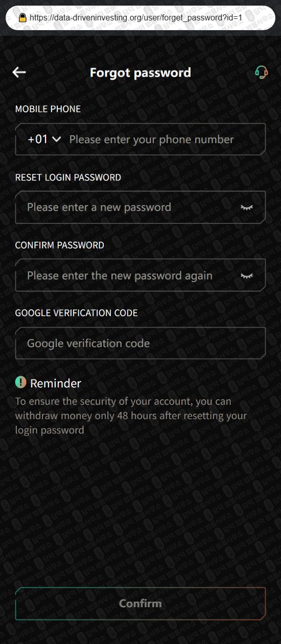The height and width of the screenshot is (644, 281).
Task: Focus the Google verification code field
Action: pos(140,343)
